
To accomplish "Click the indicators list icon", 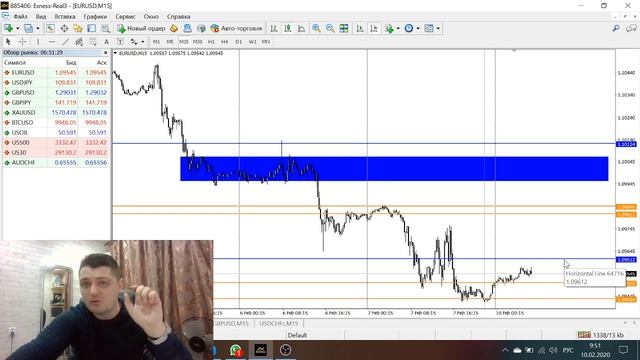I will point(389,28).
